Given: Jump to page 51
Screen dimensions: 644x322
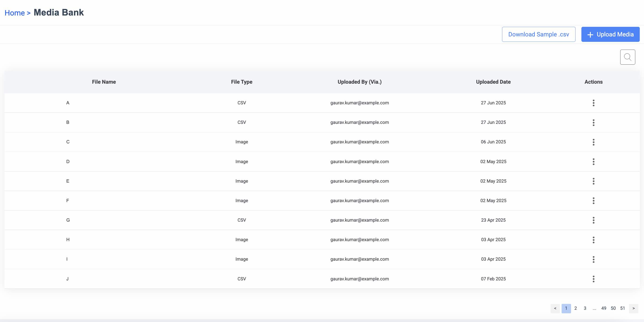Looking at the screenshot, I should [x=622, y=308].
